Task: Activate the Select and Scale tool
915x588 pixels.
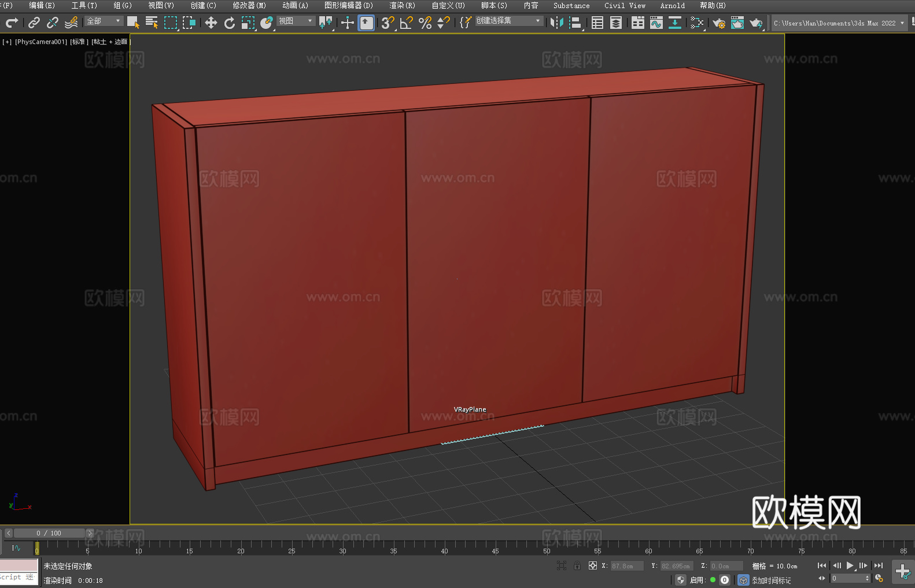Action: [248, 23]
